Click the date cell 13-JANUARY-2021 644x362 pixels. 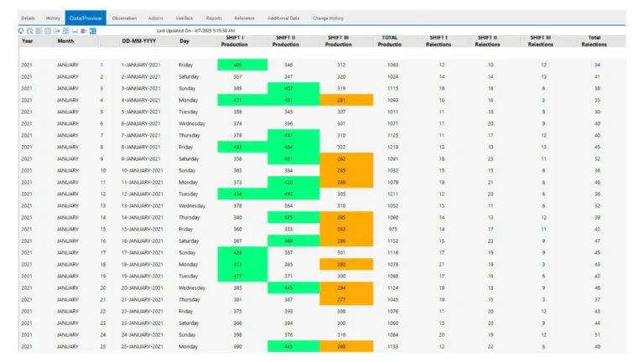tap(142, 206)
